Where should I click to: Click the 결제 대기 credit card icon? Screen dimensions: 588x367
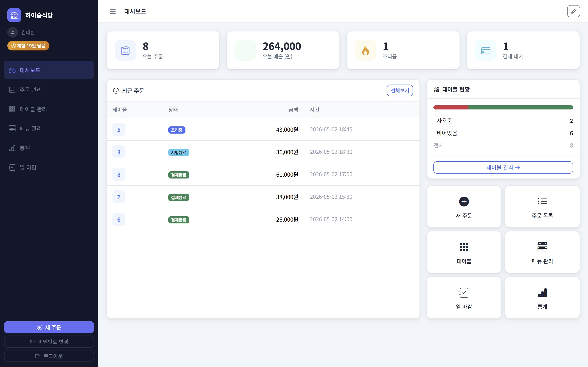click(486, 50)
